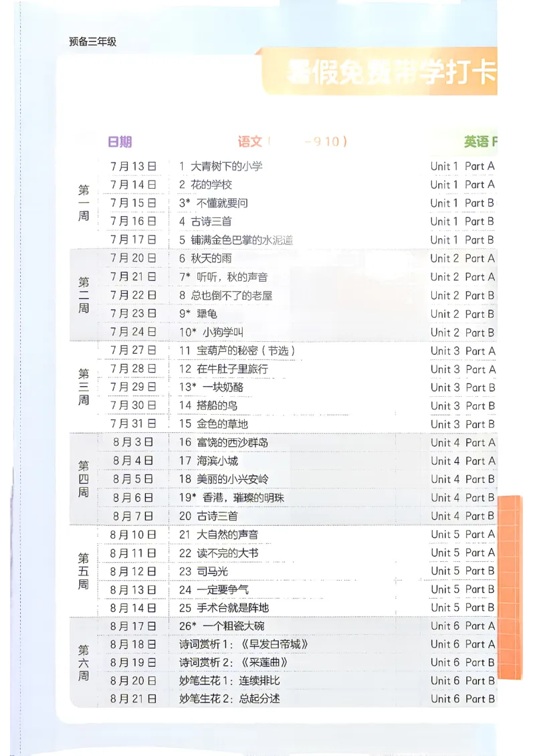Screen dimensions: 535x756
Task: Select the date "8月21日"
Action: pyautogui.click(x=134, y=699)
